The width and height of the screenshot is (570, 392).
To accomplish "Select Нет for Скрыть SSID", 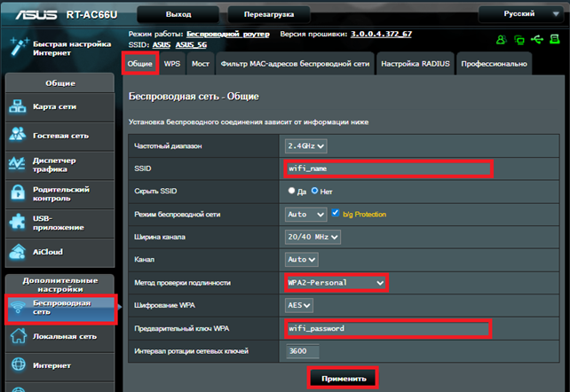I will click(314, 191).
